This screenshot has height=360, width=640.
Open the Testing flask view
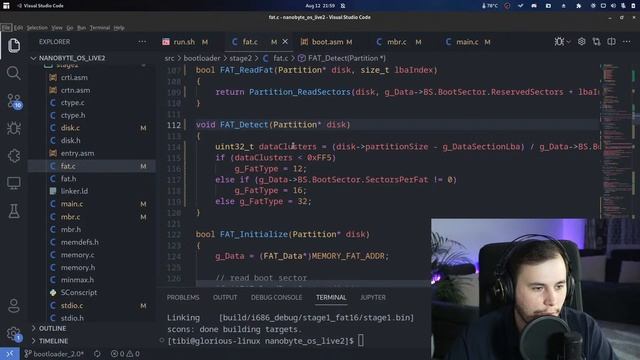click(13, 211)
